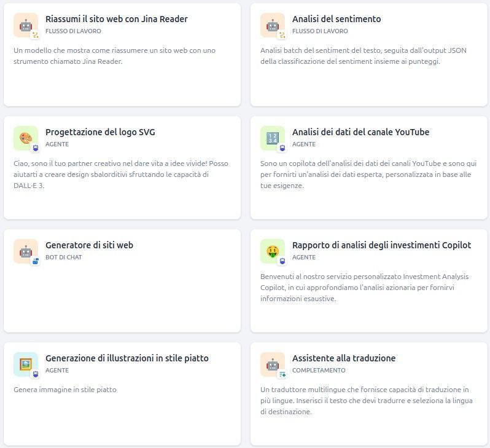Click the robot icon for Riassumi il sito web
This screenshot has height=448, width=490.
click(25, 25)
